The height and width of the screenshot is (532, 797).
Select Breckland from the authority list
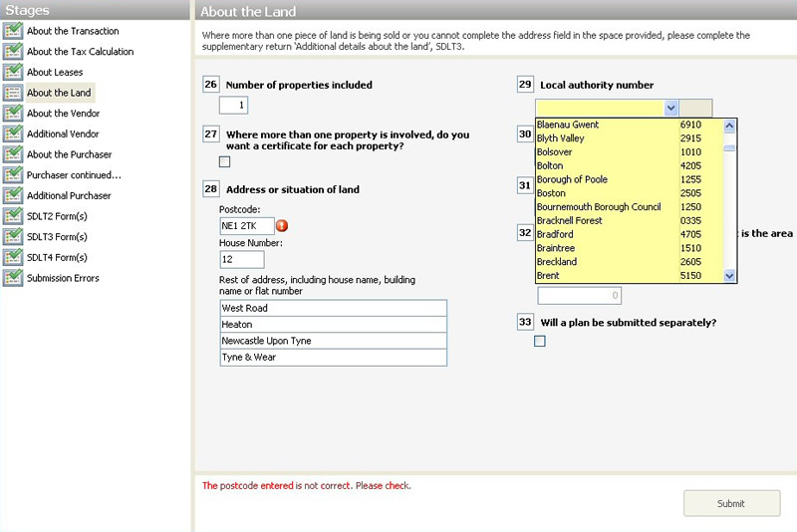630,262
